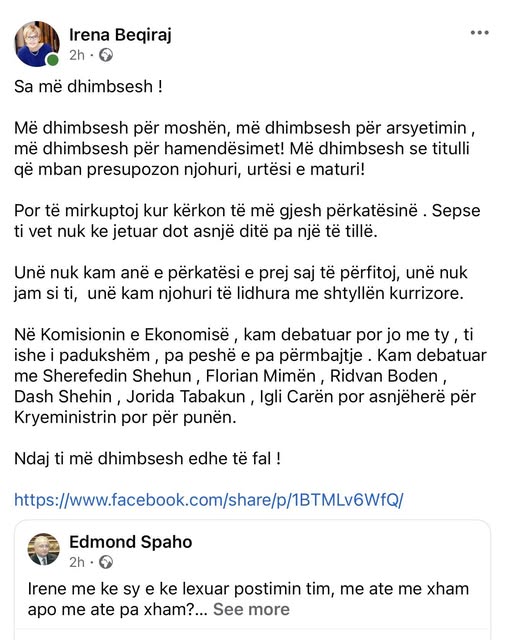The height and width of the screenshot is (640, 505).
Task: Open the three-dot post options menu
Action: point(479,33)
